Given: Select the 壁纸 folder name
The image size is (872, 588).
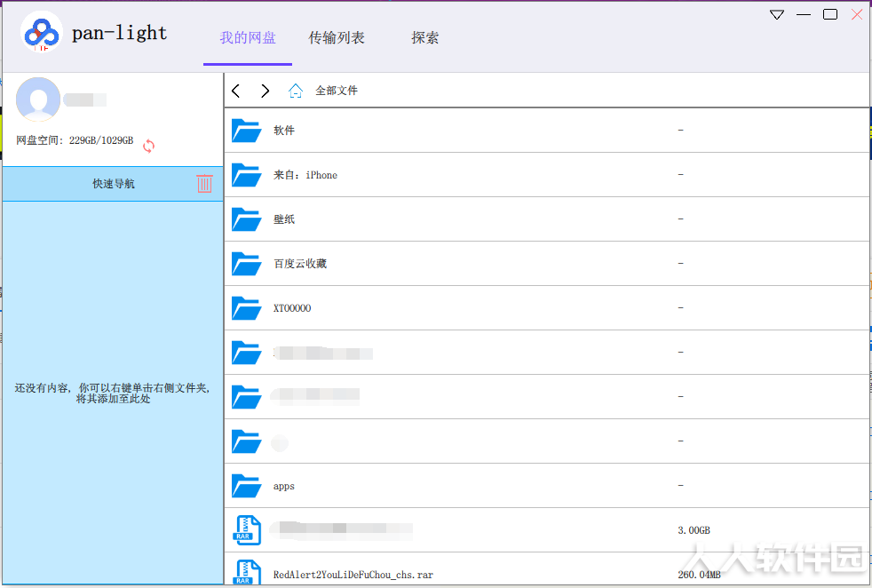Looking at the screenshot, I should point(283,219).
